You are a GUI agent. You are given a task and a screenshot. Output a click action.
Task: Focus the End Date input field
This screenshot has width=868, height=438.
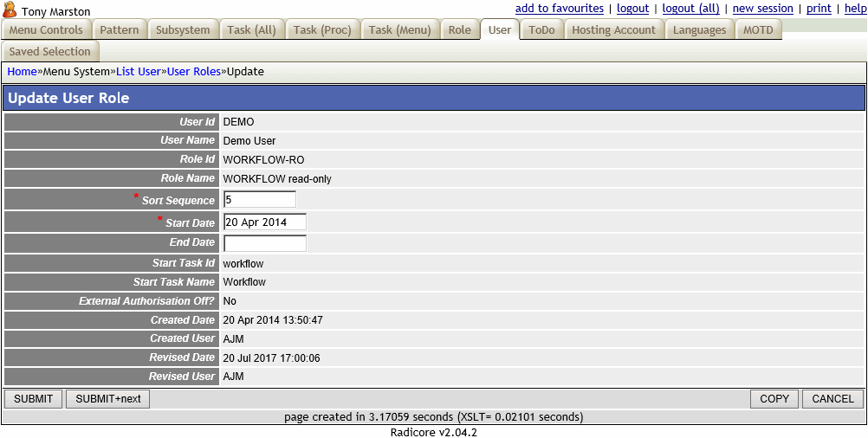coord(264,243)
